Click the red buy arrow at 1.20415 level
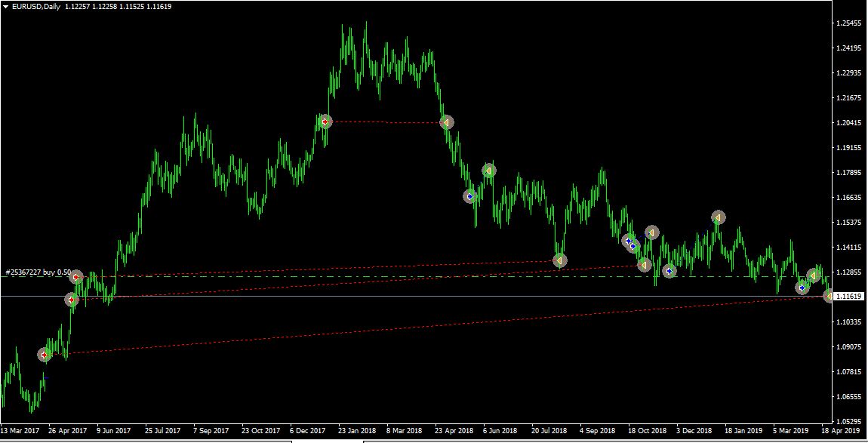The height and width of the screenshot is (443, 868). (325, 122)
